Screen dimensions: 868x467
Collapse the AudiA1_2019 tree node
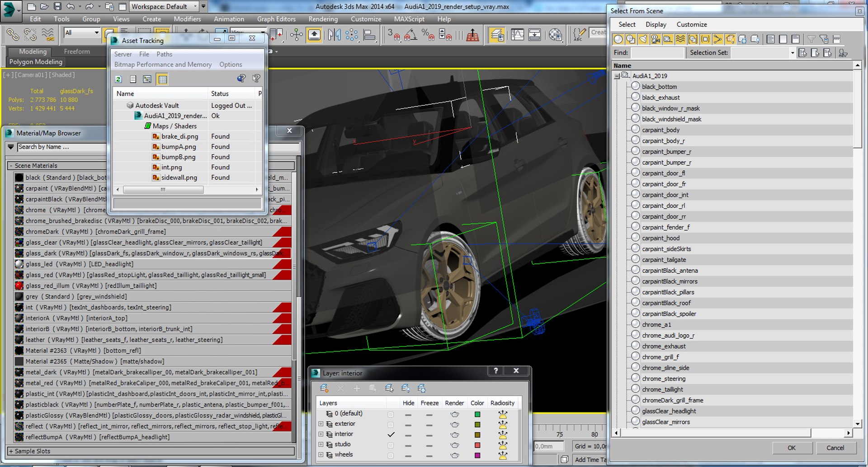pos(617,76)
